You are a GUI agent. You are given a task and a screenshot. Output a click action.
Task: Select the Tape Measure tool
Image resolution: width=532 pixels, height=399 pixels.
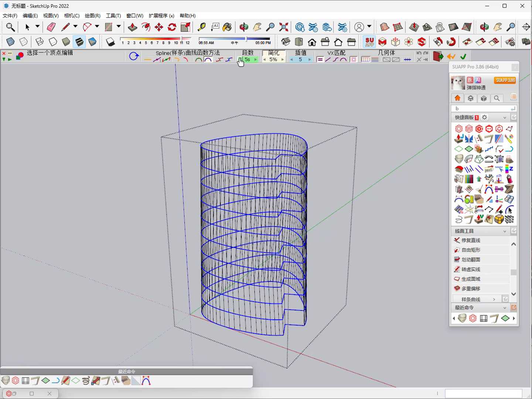tap(202, 27)
